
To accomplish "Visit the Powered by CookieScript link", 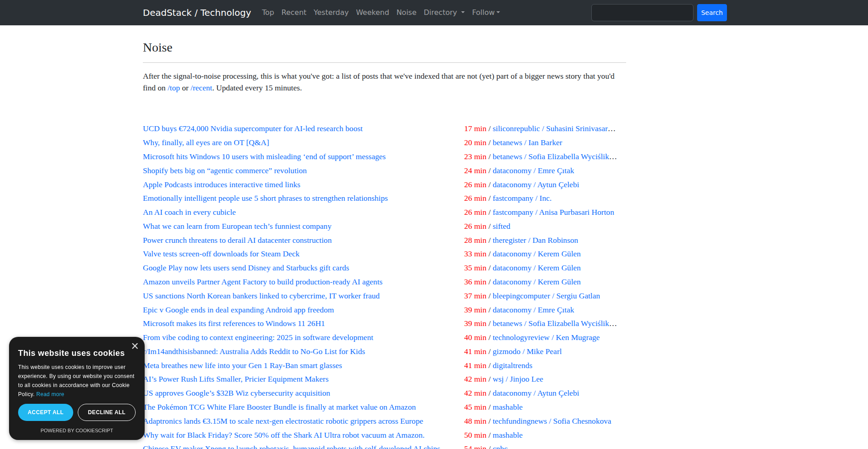I will tap(76, 430).
